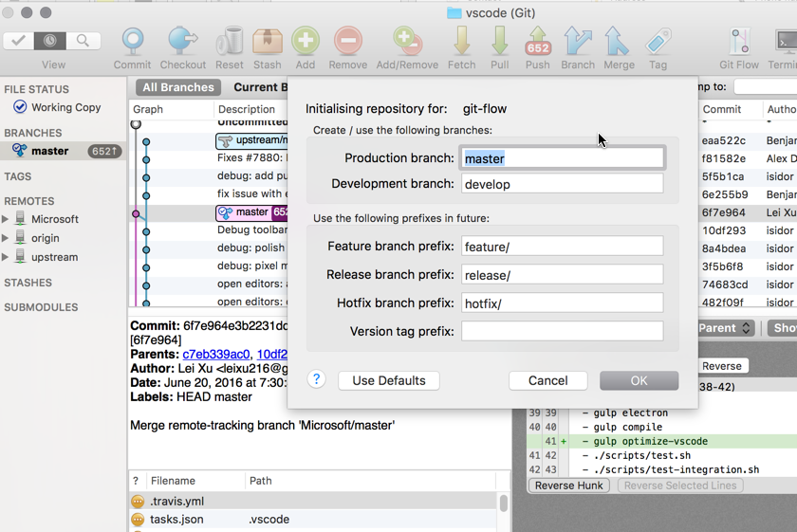The height and width of the screenshot is (532, 797).
Task: Click the tasks.json modified status icon
Action: 138,520
